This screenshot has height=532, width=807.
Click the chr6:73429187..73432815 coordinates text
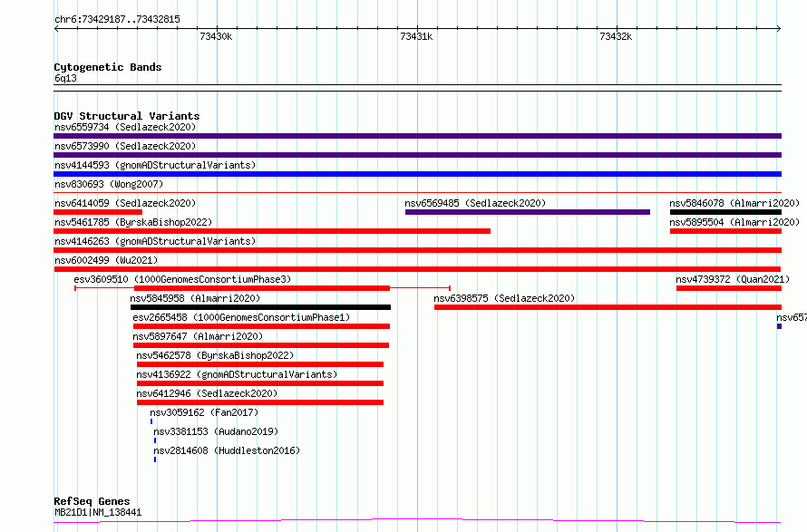tap(117, 20)
